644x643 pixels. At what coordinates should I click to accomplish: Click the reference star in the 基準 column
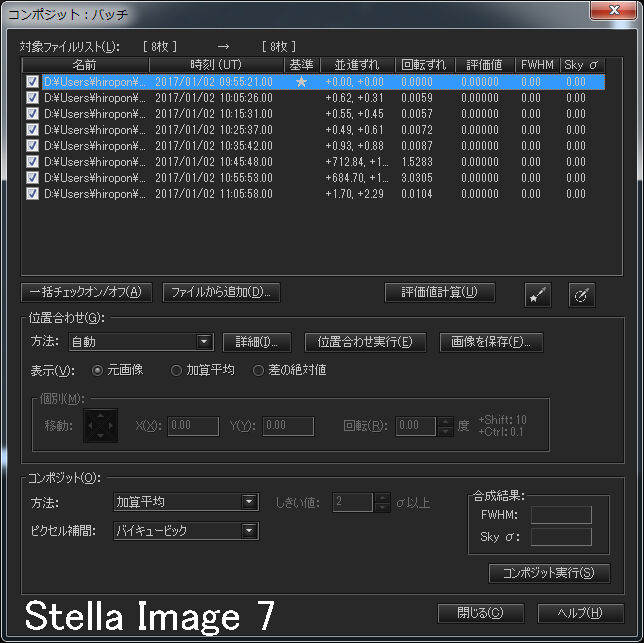click(x=301, y=82)
